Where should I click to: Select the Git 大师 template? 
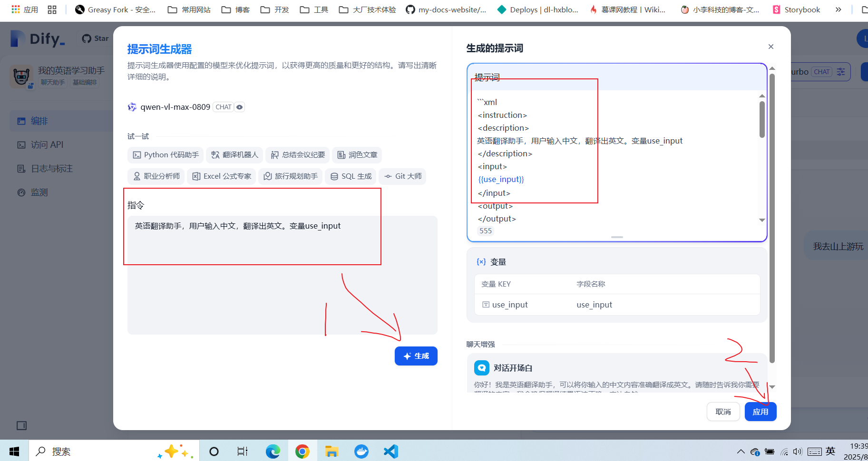402,176
